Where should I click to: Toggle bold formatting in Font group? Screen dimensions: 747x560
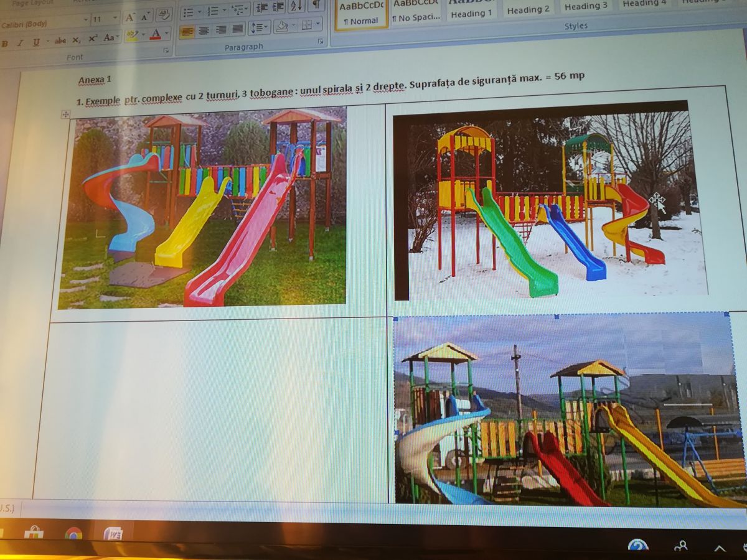pos(5,43)
